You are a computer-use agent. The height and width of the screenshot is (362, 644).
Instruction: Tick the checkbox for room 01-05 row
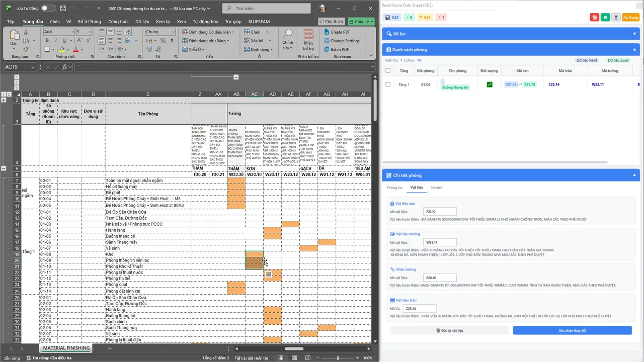[x=388, y=84]
